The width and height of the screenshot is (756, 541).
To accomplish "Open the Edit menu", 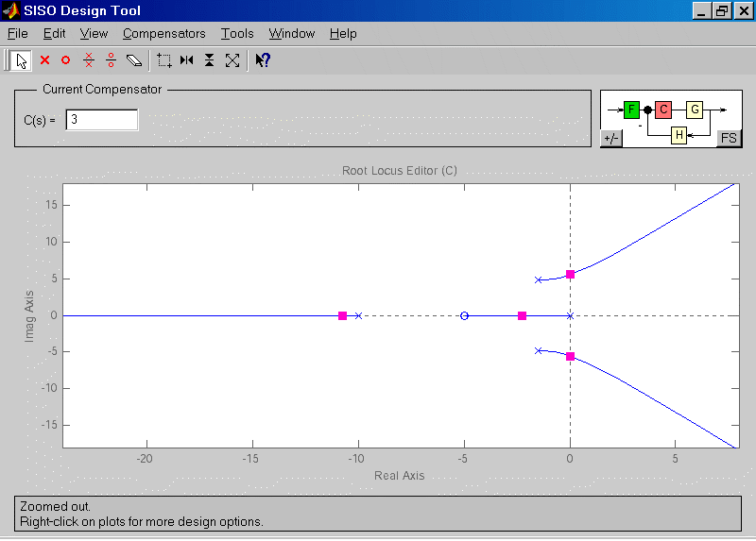I will coord(54,34).
